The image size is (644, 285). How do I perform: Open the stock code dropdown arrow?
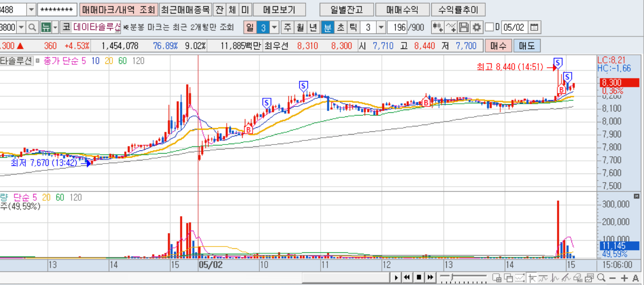(x=21, y=27)
